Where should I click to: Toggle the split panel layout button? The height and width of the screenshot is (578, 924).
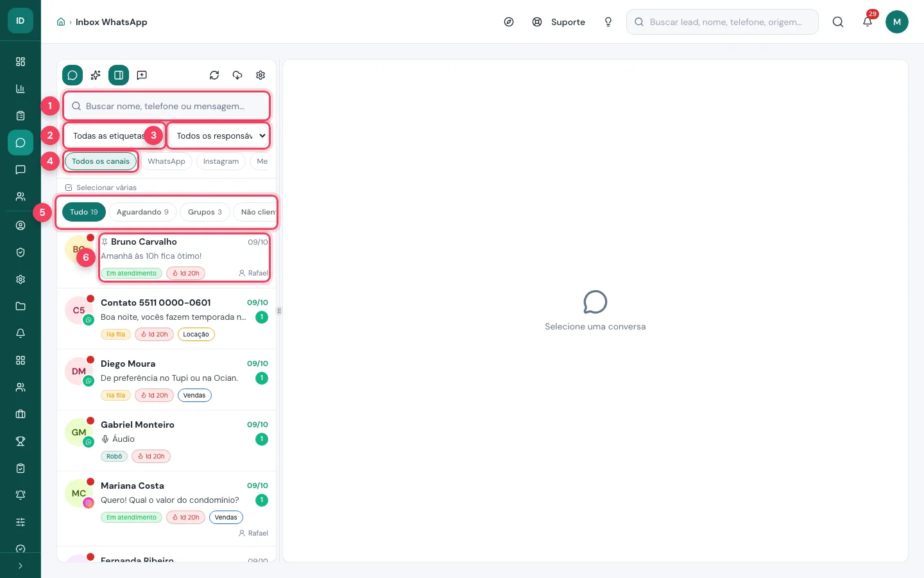point(119,75)
